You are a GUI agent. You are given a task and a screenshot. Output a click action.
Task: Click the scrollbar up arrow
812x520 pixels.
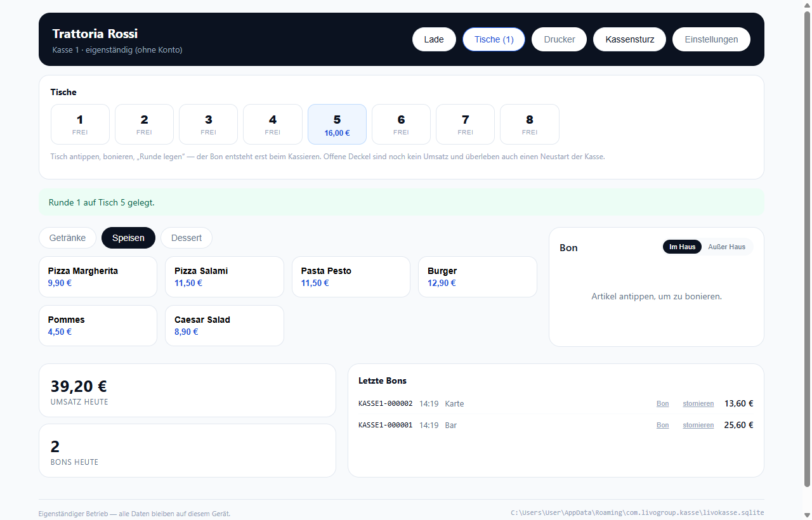click(x=807, y=5)
